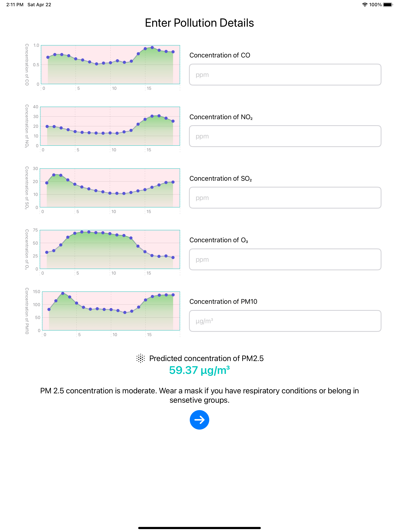Image resolution: width=399 pixels, height=532 pixels.
Task: Tap the SO₂ concentration chart
Action: (x=110, y=188)
